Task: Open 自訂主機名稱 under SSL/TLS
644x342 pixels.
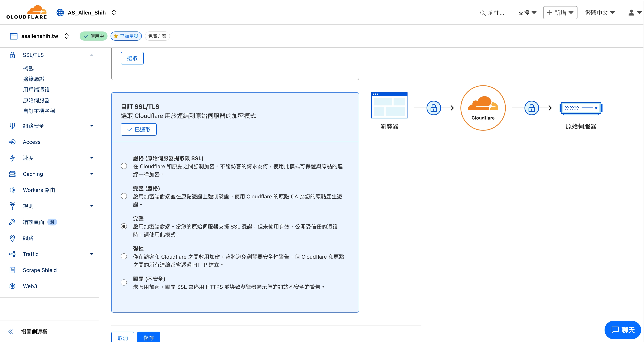Action: [39, 111]
